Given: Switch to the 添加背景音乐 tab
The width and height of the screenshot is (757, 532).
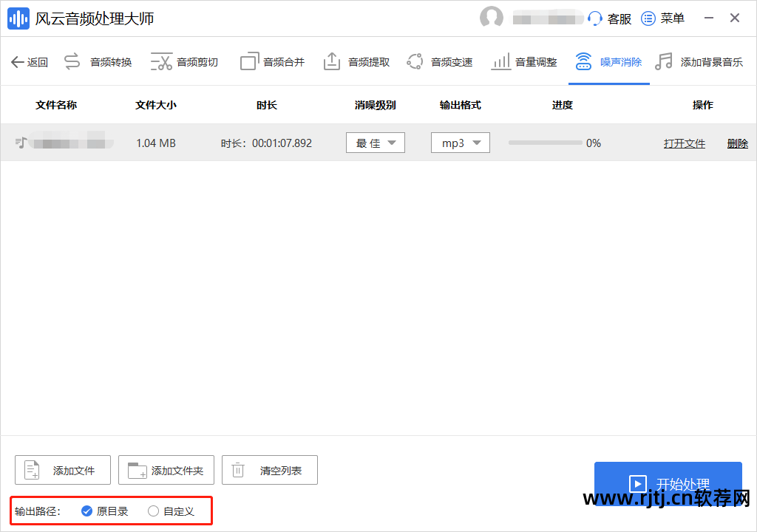Looking at the screenshot, I should [699, 62].
